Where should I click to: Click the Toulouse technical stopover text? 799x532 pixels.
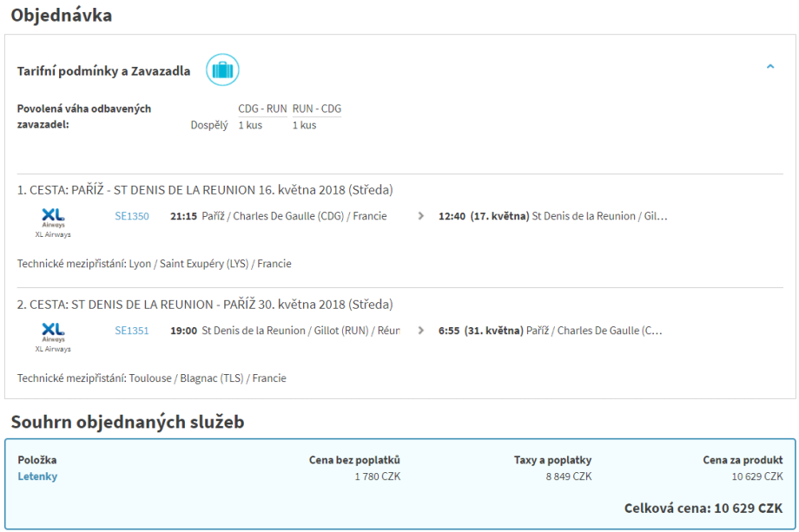151,378
